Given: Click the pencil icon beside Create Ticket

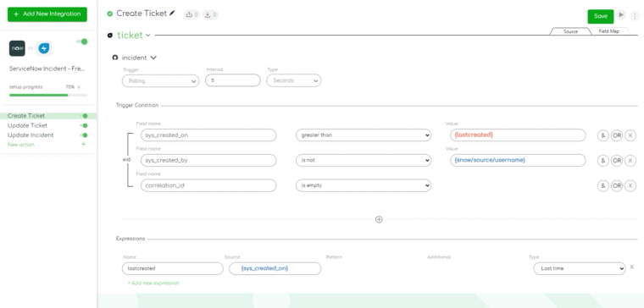Looking at the screenshot, I should click(172, 14).
